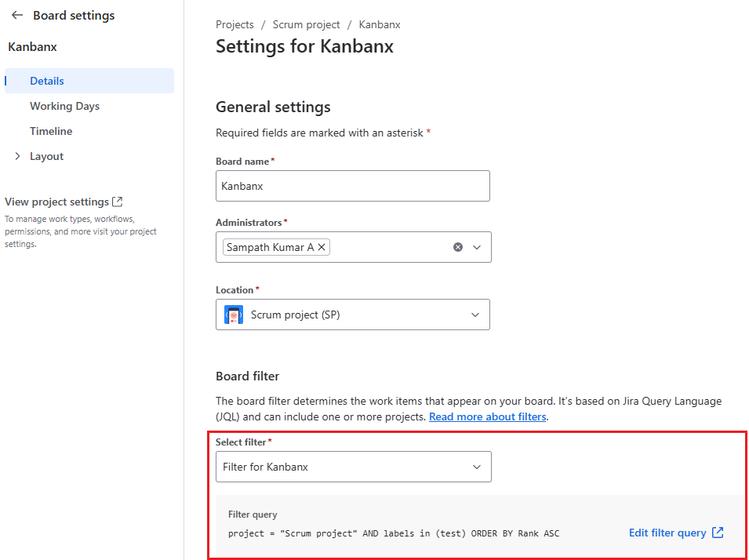Navigate to Scrum project breadcrumb
Screen dimensions: 749x560
pyautogui.click(x=306, y=24)
